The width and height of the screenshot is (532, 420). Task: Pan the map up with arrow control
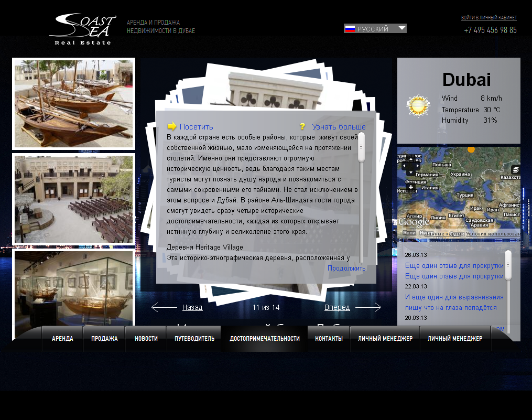[x=411, y=159]
